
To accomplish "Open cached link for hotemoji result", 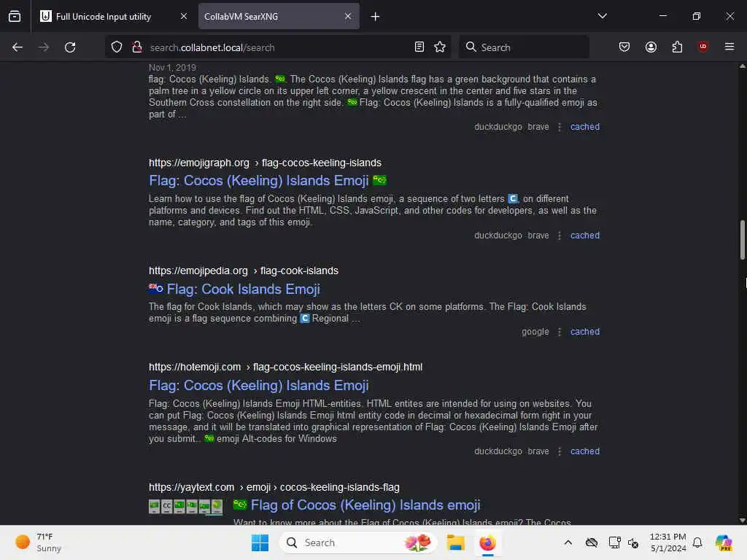I will [584, 451].
